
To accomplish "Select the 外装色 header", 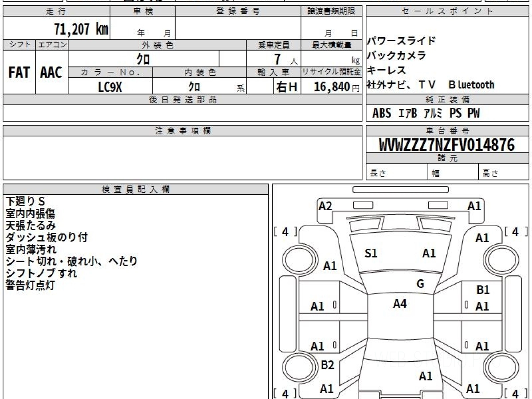I will click(x=157, y=45).
